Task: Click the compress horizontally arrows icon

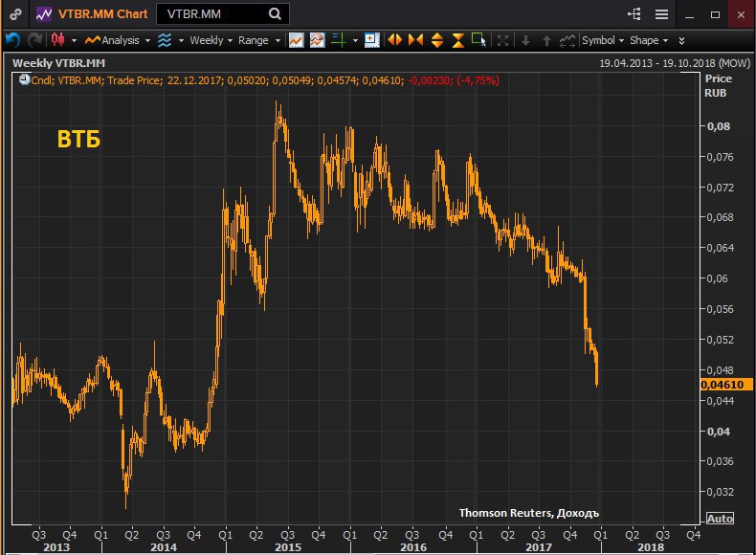Action: tap(415, 40)
